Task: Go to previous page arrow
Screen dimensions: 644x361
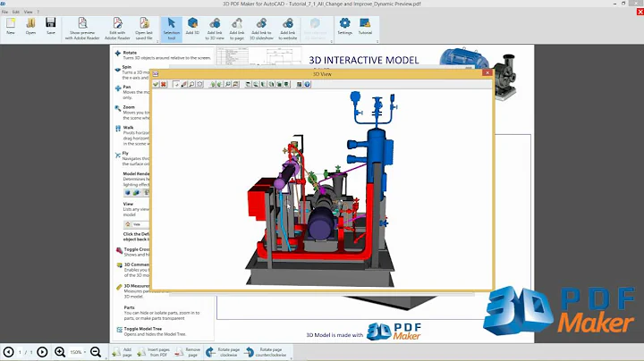Action: coord(8,352)
